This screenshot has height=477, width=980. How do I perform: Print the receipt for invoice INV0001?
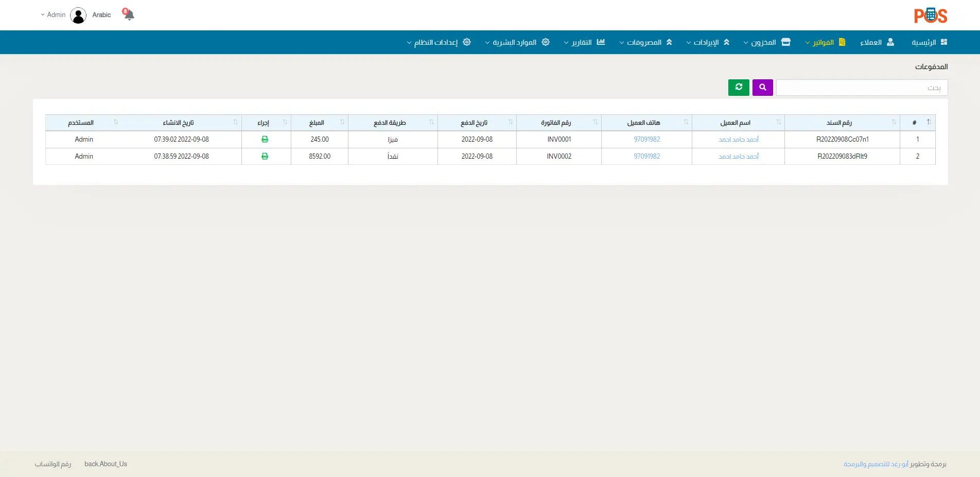pyautogui.click(x=265, y=140)
